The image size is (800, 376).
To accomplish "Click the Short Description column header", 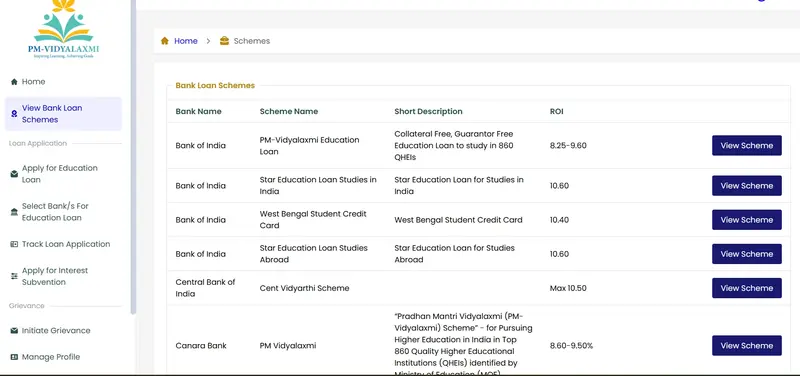I will 428,111.
